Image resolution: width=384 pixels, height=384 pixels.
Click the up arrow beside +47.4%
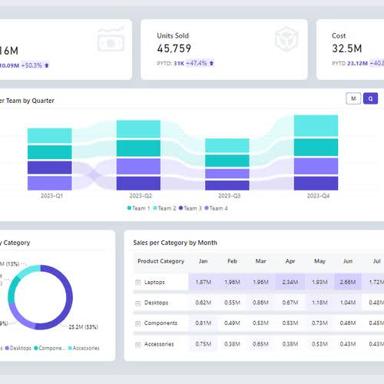[211, 63]
